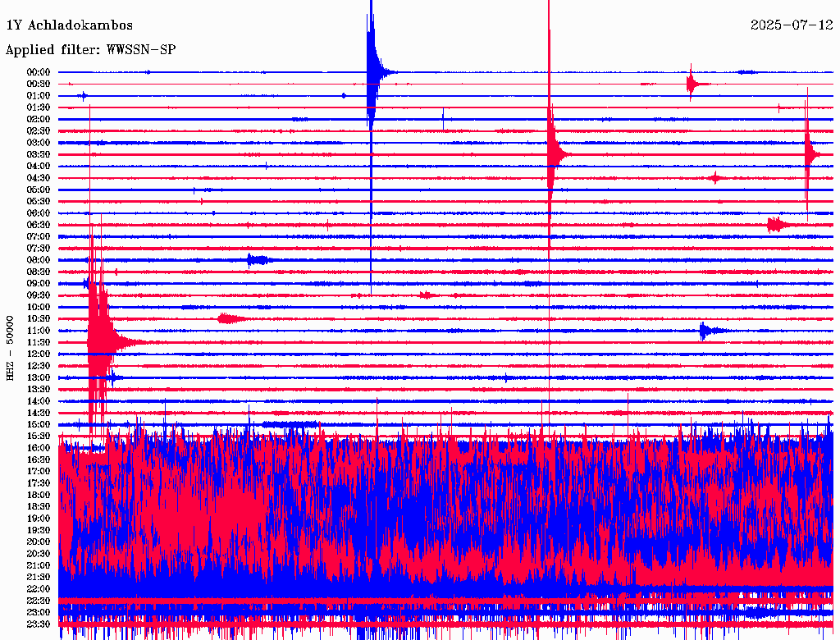Viewport: 840px width, 640px height.
Task: Select the 13:00 time row label
Action: (39, 378)
